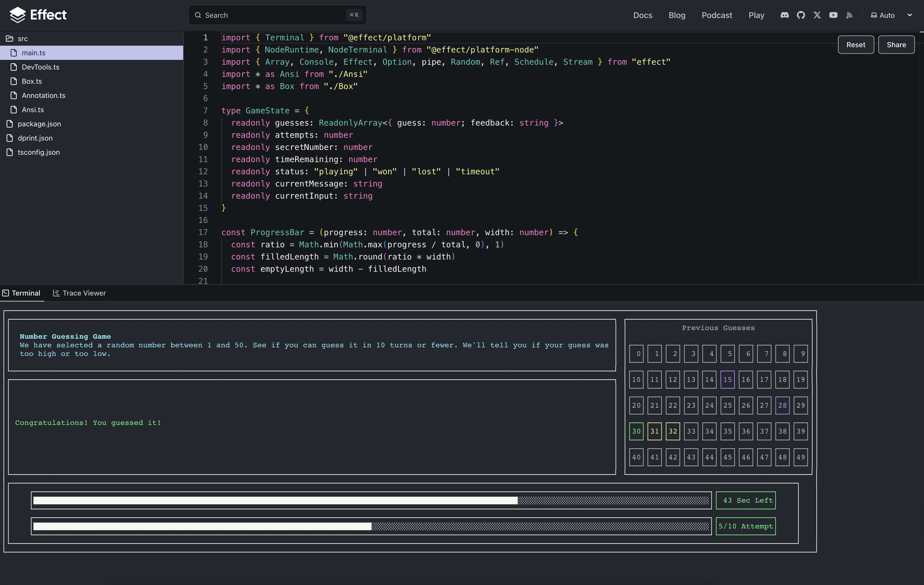Click inside the search input field
The height and width of the screenshot is (585, 924).
click(269, 15)
